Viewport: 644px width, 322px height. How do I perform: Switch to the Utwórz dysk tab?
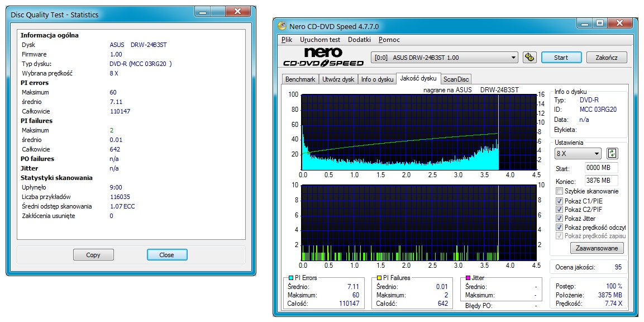[338, 79]
